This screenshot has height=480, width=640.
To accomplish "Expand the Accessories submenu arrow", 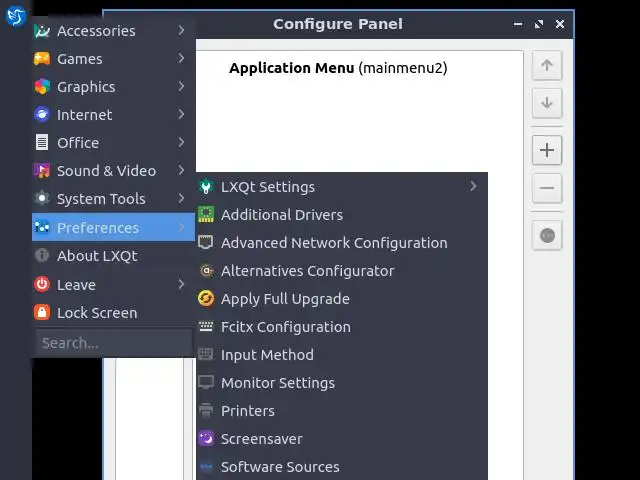I will pyautogui.click(x=181, y=31).
